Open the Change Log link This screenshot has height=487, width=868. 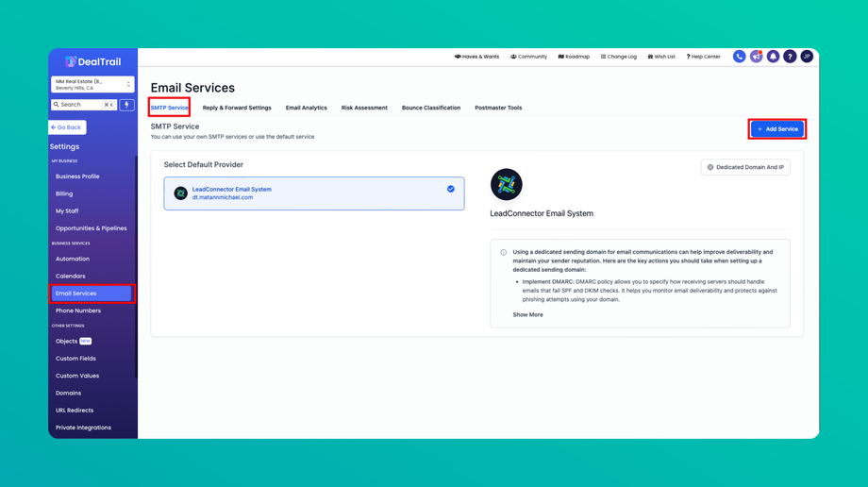tap(618, 57)
